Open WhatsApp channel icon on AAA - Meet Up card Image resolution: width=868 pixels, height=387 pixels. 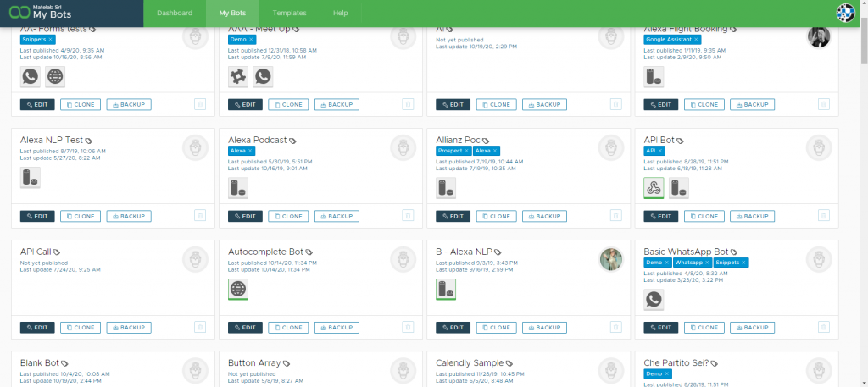coord(263,77)
